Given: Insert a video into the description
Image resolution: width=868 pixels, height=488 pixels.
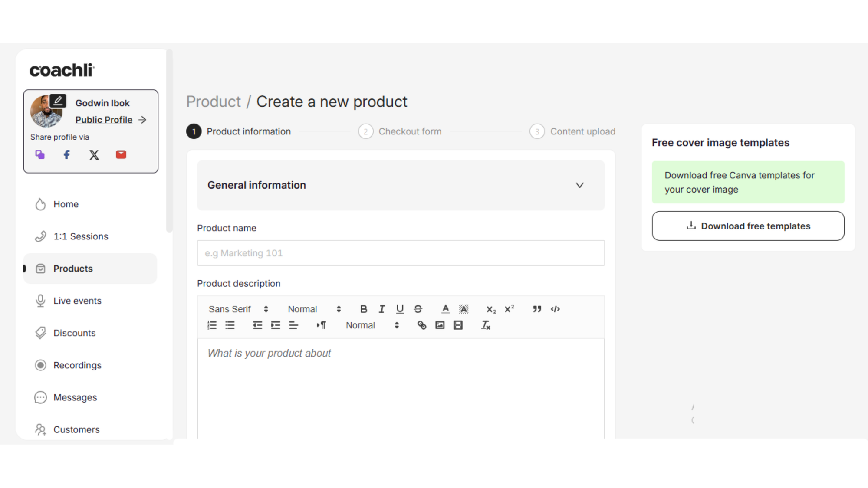Looking at the screenshot, I should [x=458, y=325].
